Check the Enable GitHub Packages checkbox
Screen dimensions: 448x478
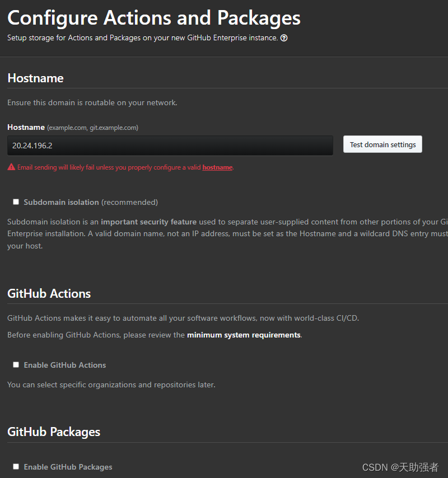coord(16,467)
